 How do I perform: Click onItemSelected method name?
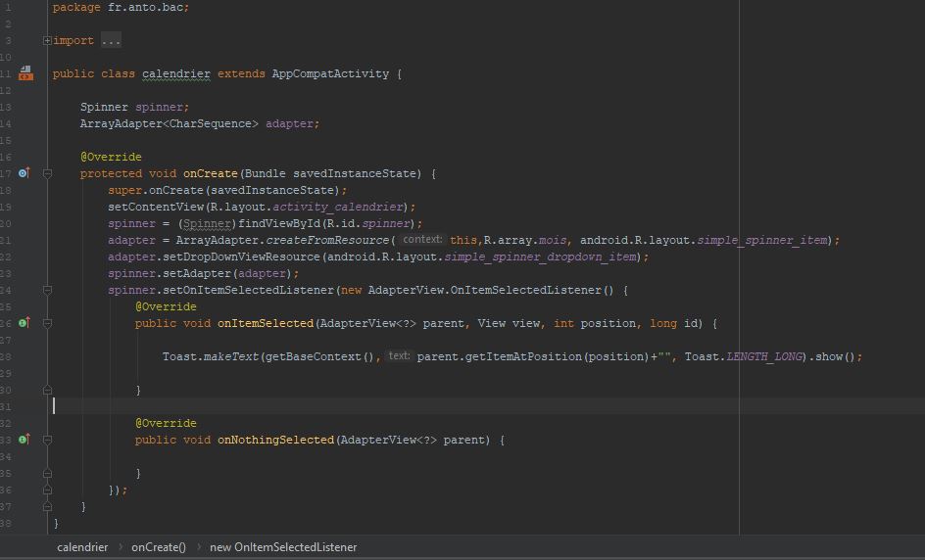[266, 323]
